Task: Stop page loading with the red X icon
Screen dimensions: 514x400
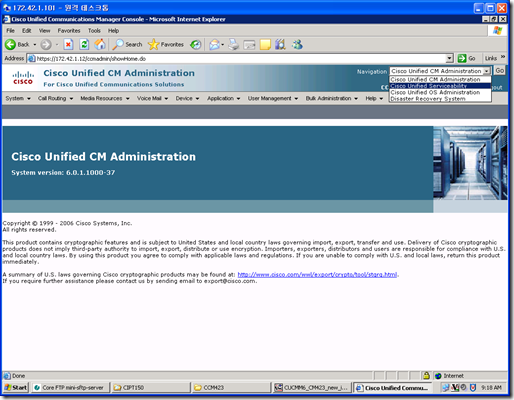Action: [x=68, y=44]
